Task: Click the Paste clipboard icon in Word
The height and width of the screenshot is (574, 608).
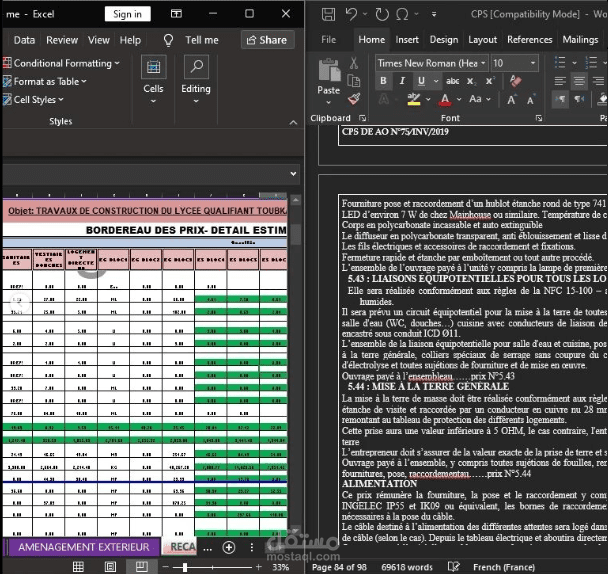Action: [x=329, y=70]
